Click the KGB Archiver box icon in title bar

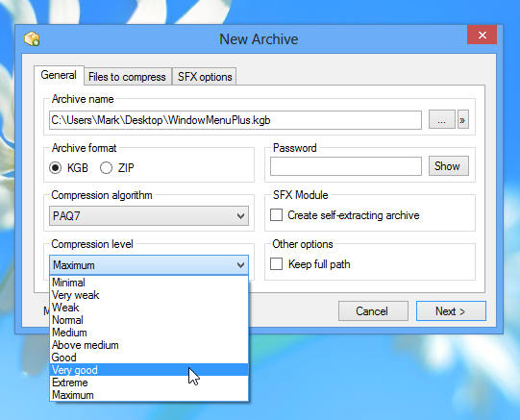click(x=32, y=38)
